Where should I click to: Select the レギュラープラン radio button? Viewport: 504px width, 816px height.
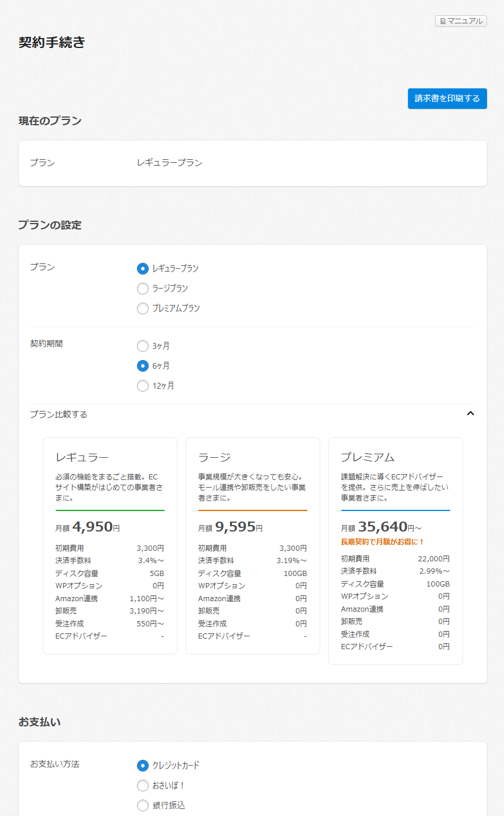143,269
